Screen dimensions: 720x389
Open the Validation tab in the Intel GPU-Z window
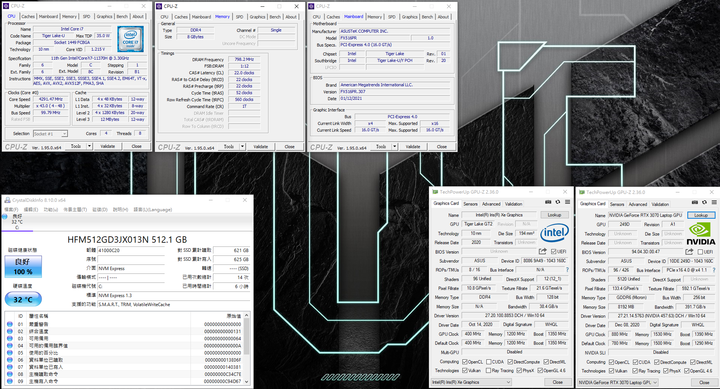pyautogui.click(x=513, y=203)
